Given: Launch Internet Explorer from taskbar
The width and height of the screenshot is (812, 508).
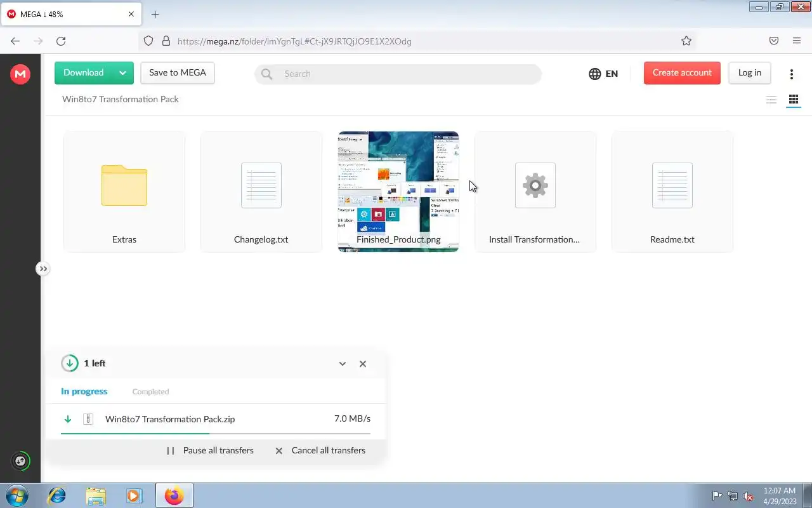Looking at the screenshot, I should coord(57,495).
